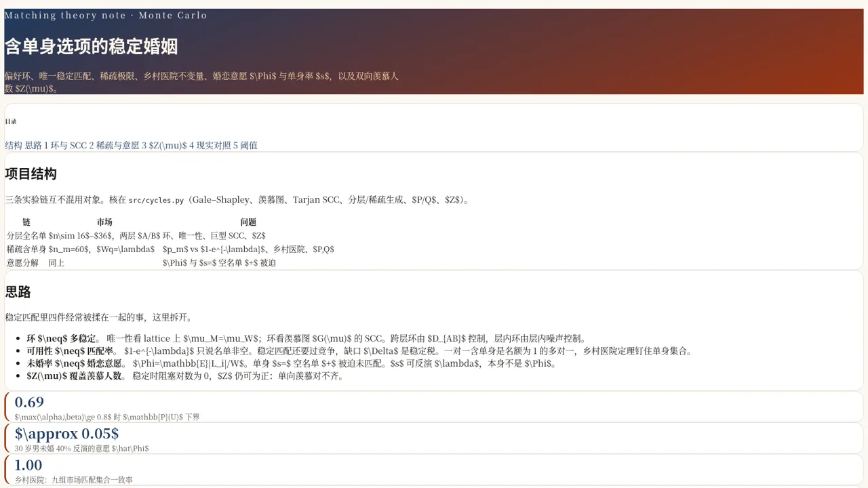Select the 分层全名单 table cell

coord(26,235)
